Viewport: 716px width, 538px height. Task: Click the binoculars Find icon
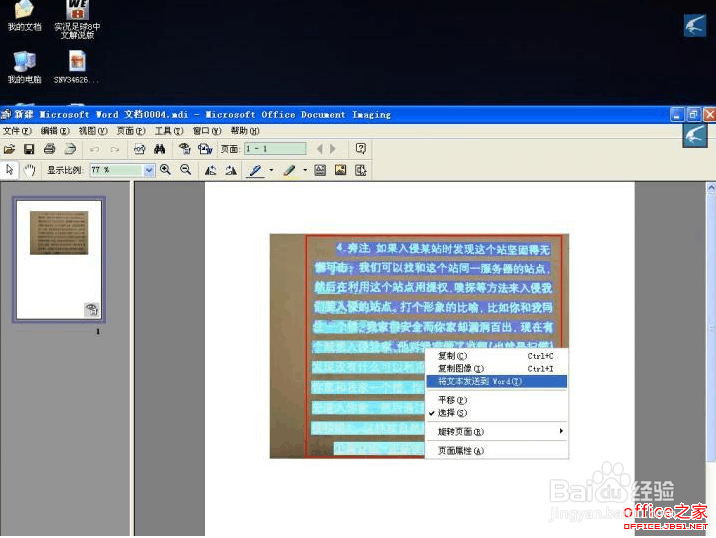point(159,149)
